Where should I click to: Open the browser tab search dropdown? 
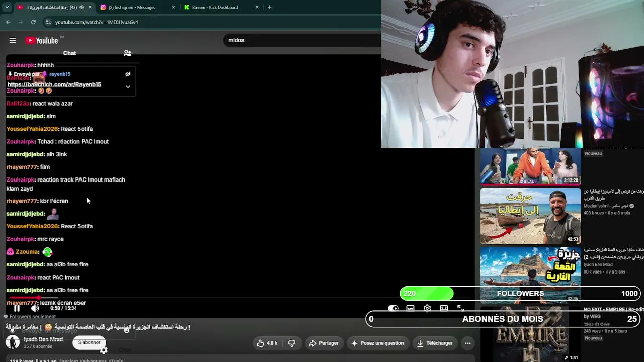[x=7, y=7]
